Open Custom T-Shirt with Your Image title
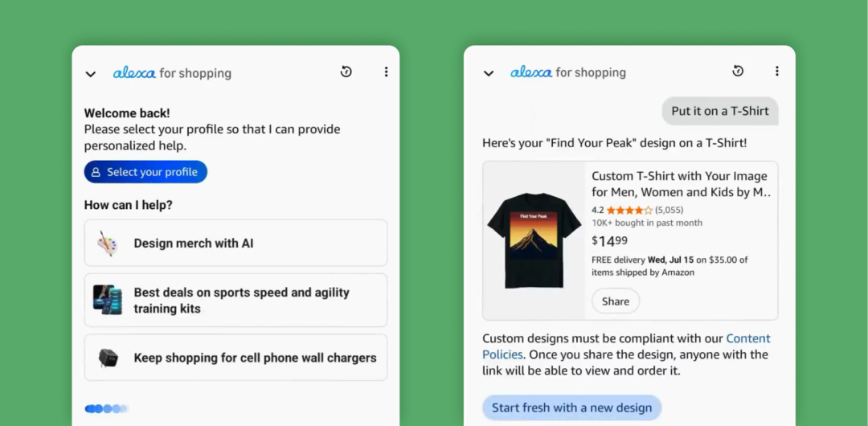Viewport: 868px width, 426px height. pyautogui.click(x=681, y=185)
